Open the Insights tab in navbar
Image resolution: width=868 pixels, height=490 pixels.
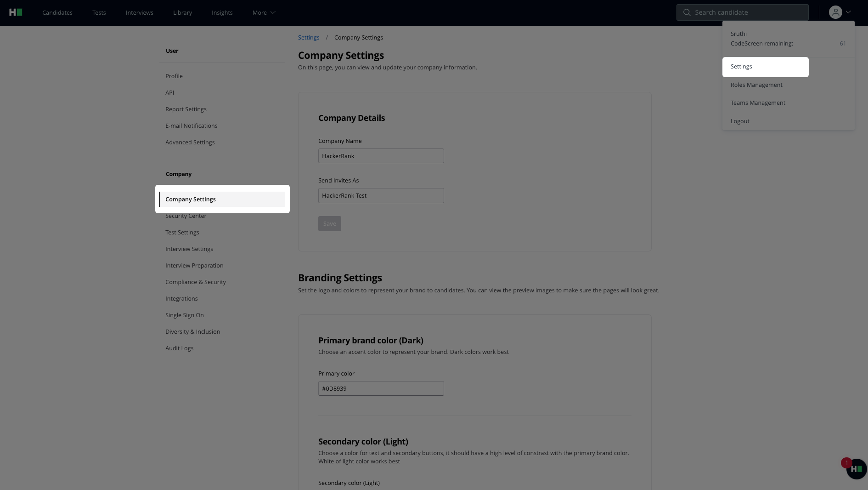222,12
